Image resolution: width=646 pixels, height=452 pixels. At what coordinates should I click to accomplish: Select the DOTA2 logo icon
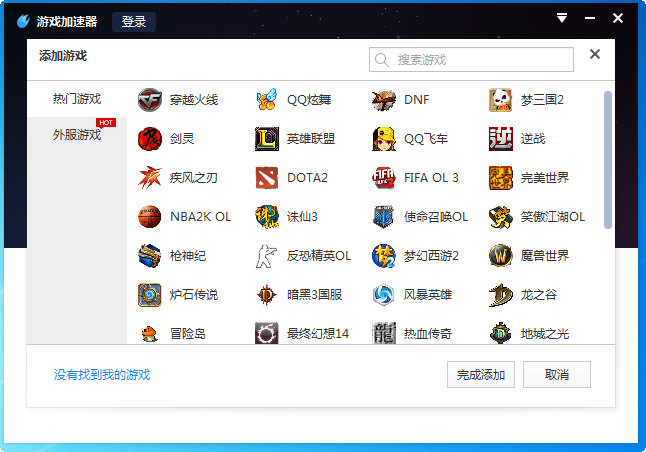tap(267, 178)
